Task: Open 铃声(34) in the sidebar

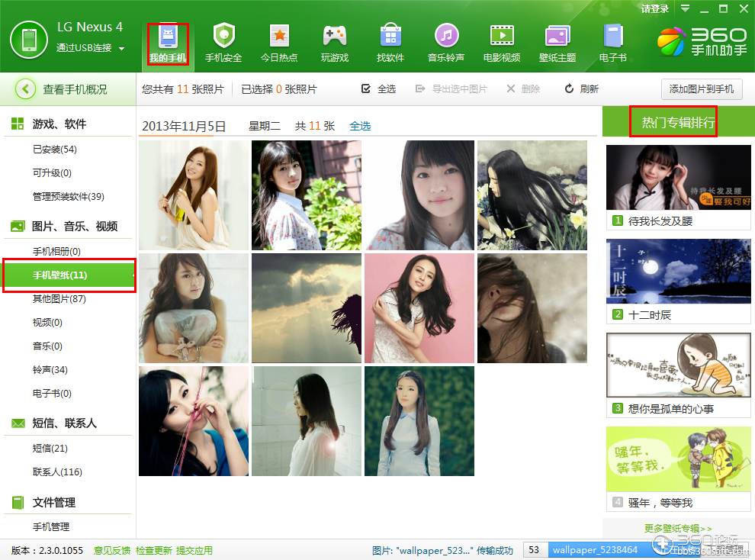Action: point(50,369)
